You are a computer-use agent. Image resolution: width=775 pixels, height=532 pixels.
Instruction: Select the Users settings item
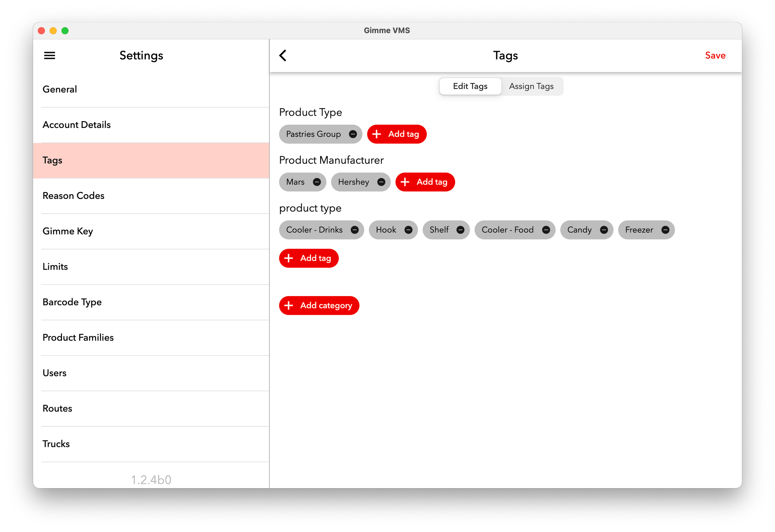pos(54,373)
